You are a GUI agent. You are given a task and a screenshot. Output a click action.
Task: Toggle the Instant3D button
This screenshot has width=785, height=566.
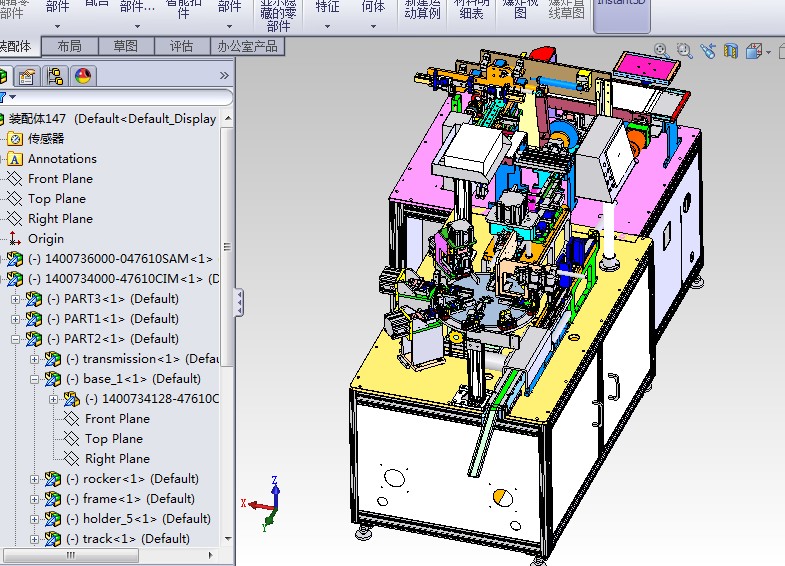tap(622, 15)
